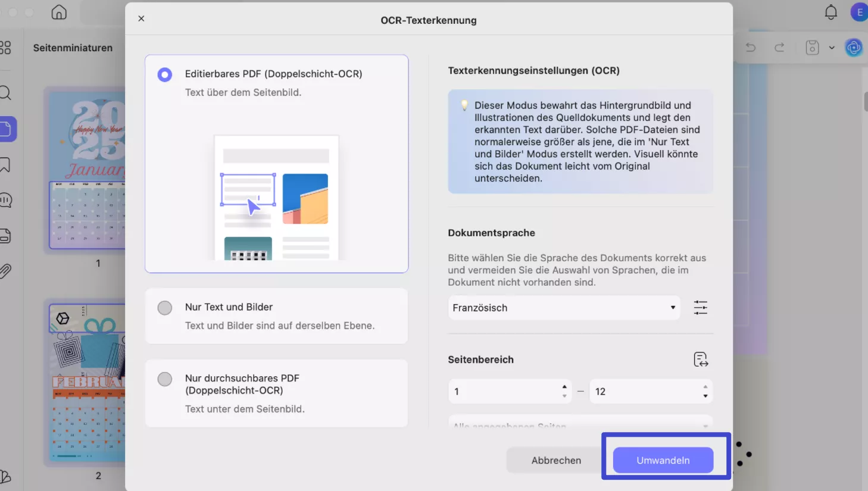Redo the action with the redo arrow
The image size is (868, 491).
779,48
